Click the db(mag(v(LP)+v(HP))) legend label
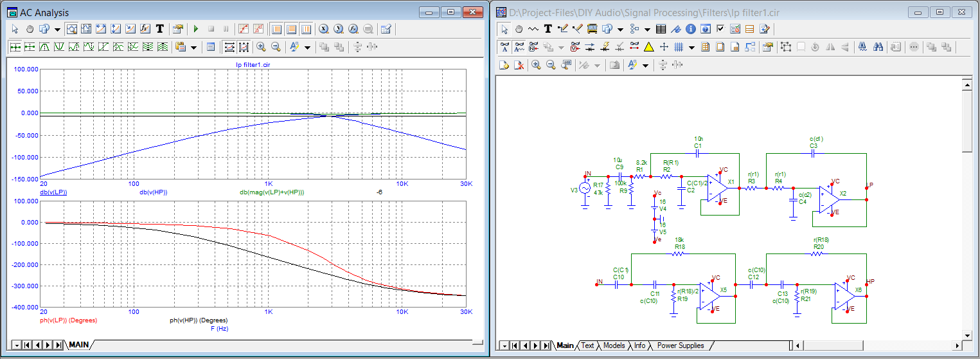The image size is (980, 359). point(272,192)
